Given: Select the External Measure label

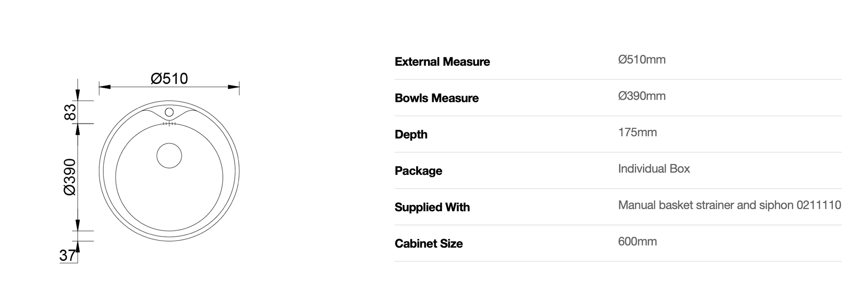Looking at the screenshot, I should tap(442, 62).
